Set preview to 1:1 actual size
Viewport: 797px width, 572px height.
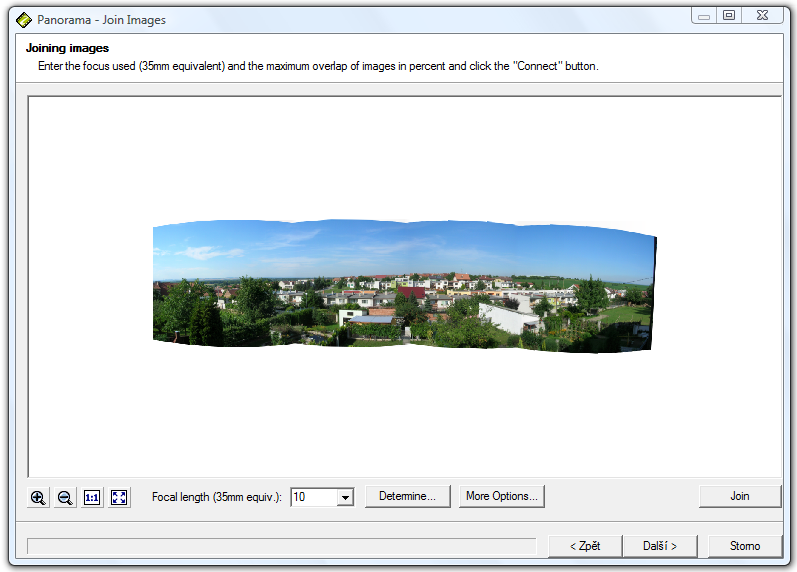pos(92,497)
